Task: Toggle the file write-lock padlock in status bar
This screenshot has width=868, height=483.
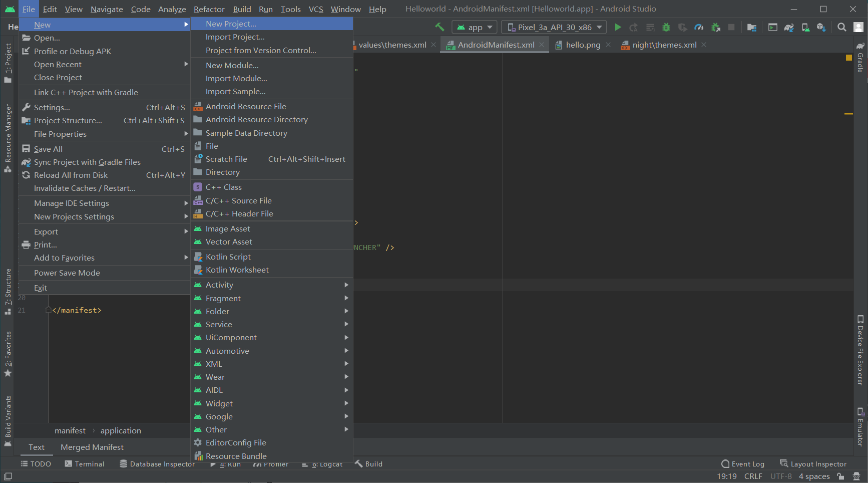Action: (x=840, y=476)
